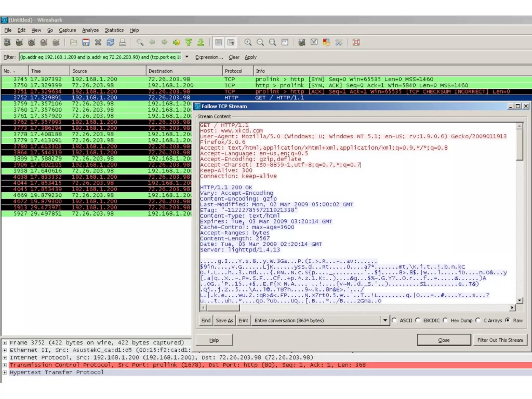The image size is (532, 399).
Task: Select the Hex Dump radio button
Action: tap(445, 320)
